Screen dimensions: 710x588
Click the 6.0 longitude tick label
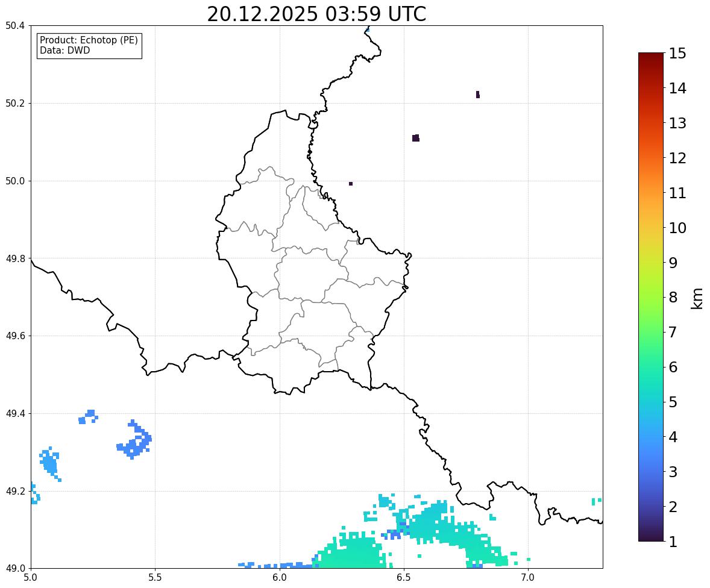click(x=280, y=578)
